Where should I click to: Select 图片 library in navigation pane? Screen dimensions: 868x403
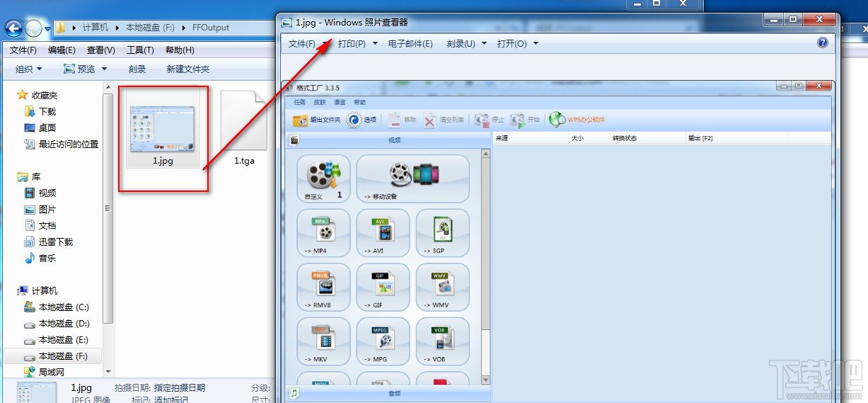click(40, 209)
